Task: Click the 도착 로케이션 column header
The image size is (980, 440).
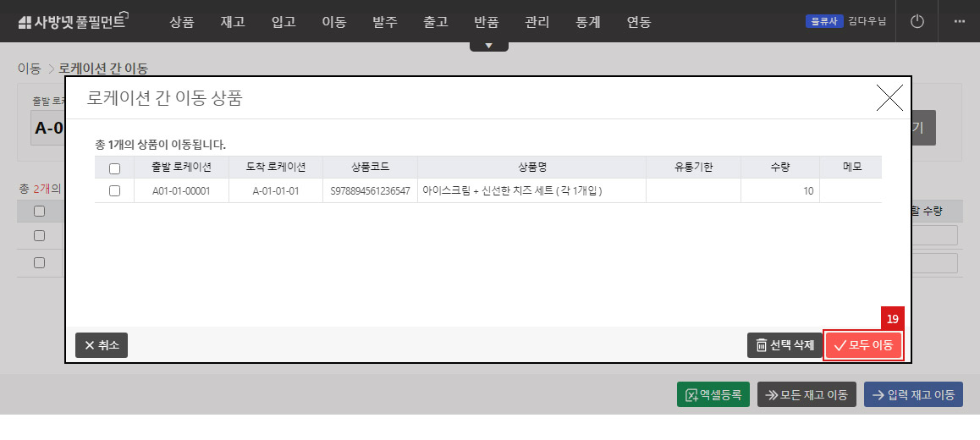Action: click(276, 167)
